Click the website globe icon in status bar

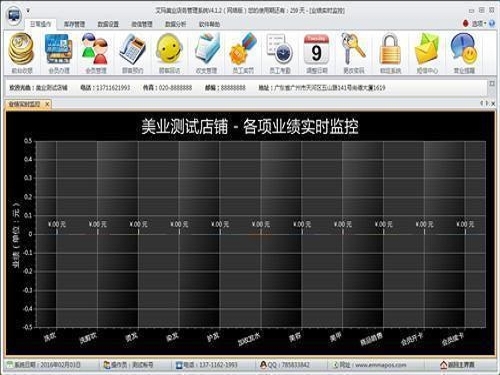(336, 365)
